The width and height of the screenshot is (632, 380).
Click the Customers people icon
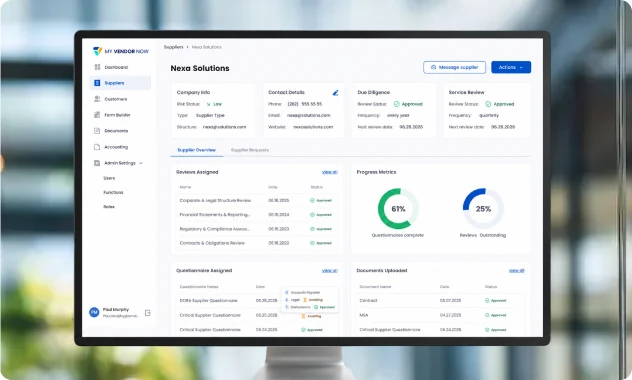(97, 99)
